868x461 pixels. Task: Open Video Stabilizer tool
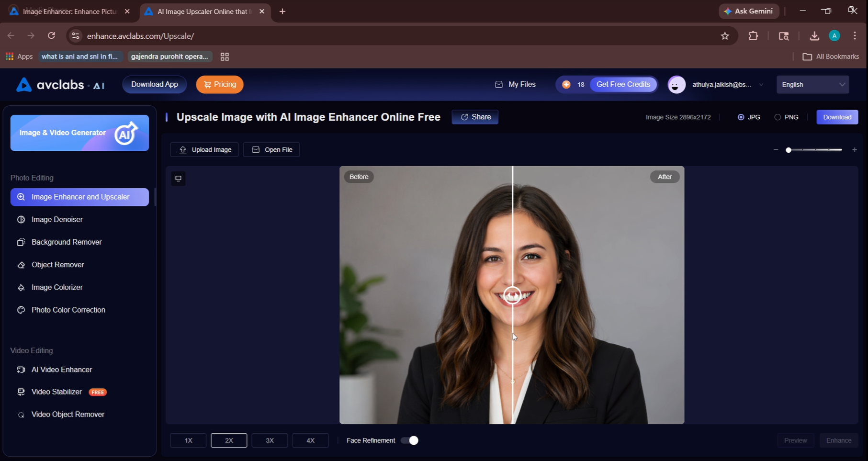click(61, 392)
